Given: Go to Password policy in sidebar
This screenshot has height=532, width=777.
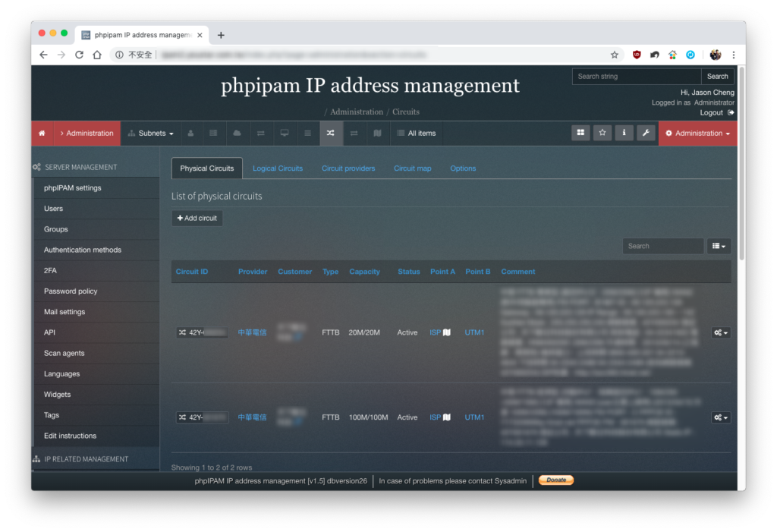Looking at the screenshot, I should (x=97, y=291).
